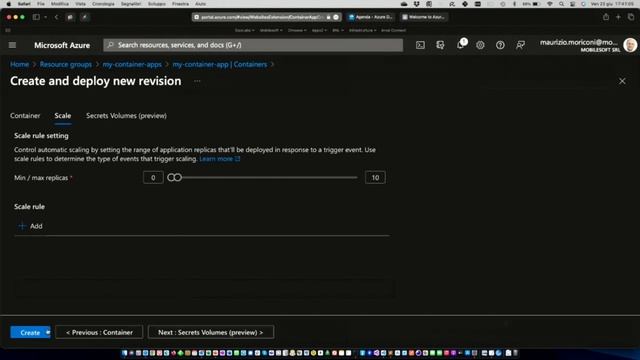Open Cloud Shell from the Azure header
640x360 pixels.
point(420,45)
